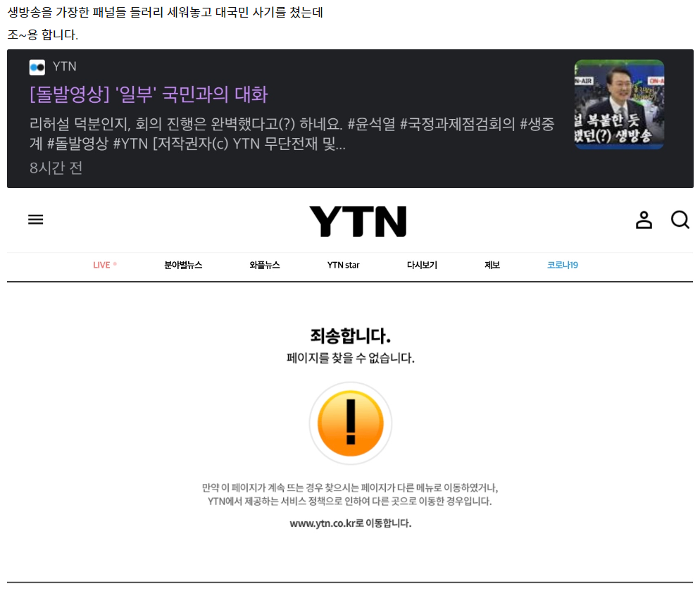
Task: Click the www.ytn.co.kr로 이동합니다 redirect text
Action: pos(351,523)
